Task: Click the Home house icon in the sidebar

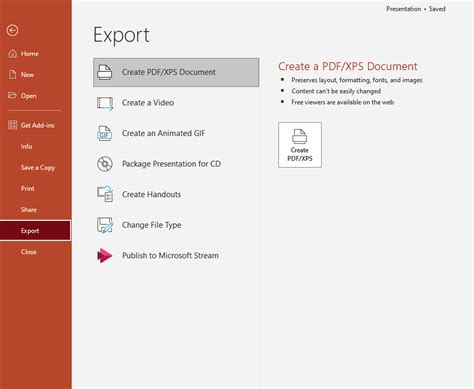Action: (12, 54)
